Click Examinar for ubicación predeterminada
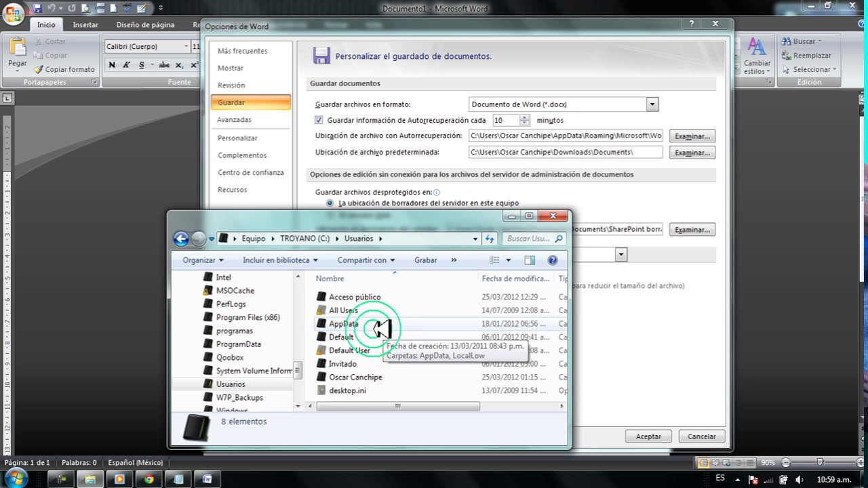This screenshot has width=868, height=488. 692,152
